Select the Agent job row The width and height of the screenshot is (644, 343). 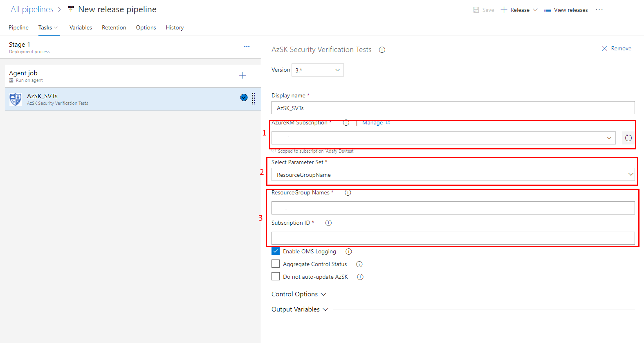click(x=133, y=76)
